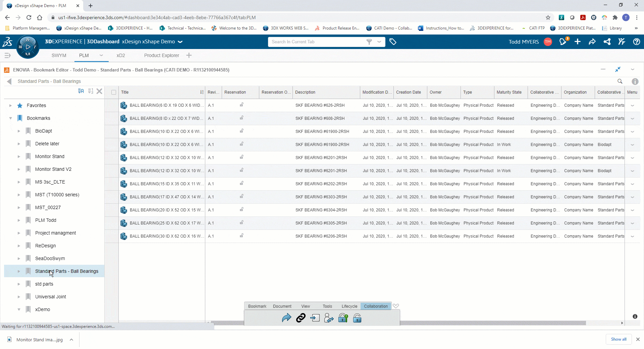The image size is (644, 349).
Task: Bookmark this page with the browser star
Action: [548, 17]
